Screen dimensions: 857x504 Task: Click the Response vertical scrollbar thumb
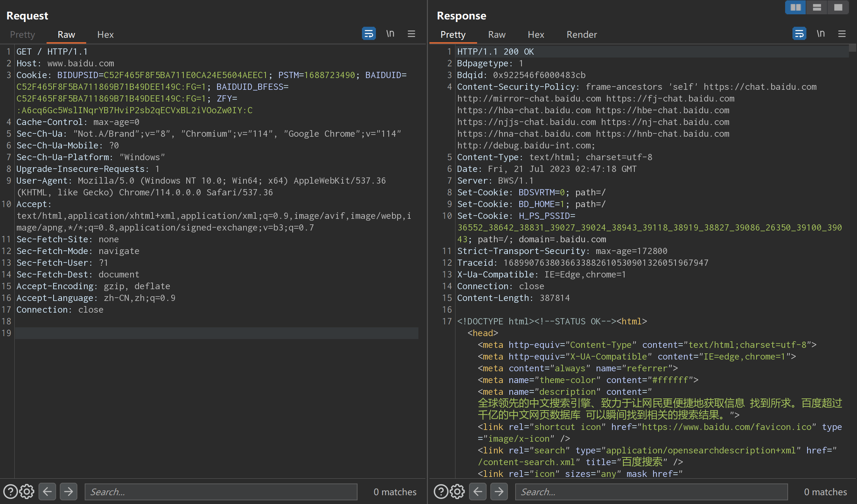coord(853,48)
